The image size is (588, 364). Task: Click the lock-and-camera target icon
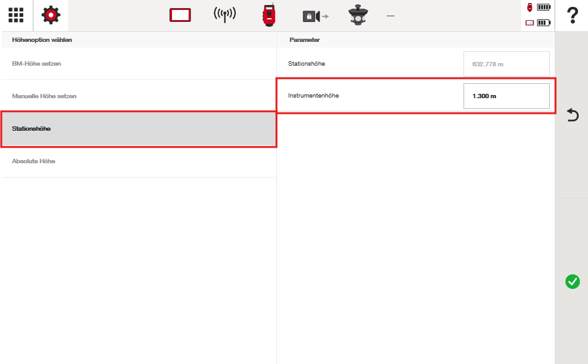(315, 16)
